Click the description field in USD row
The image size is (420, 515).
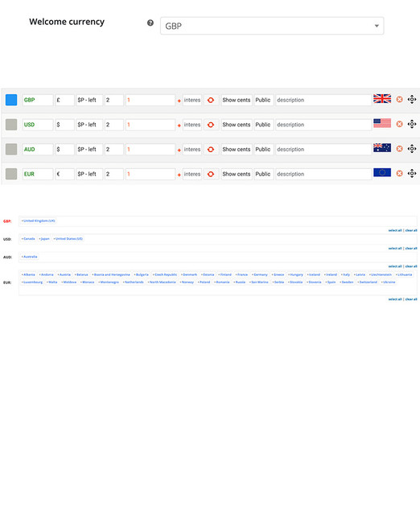coord(323,125)
